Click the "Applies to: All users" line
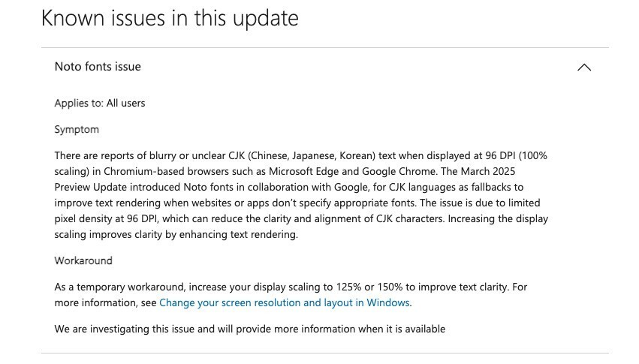The width and height of the screenshot is (639, 364). (x=100, y=103)
